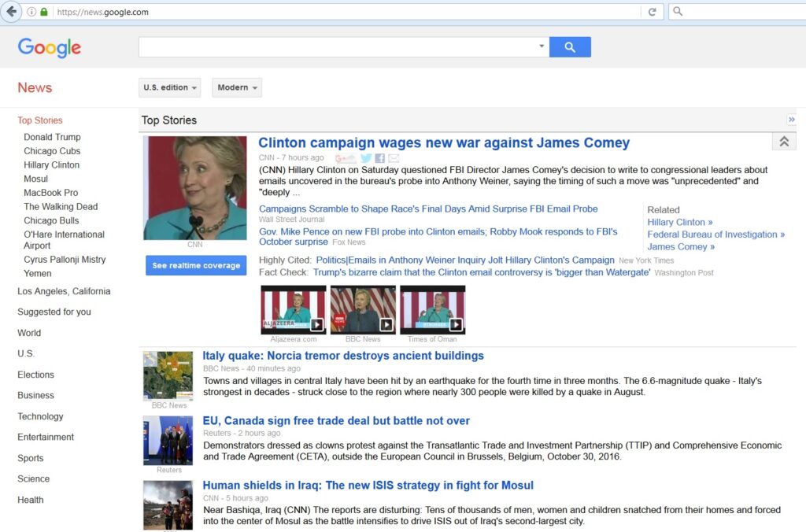
Task: Open the Fox News Mike Pence FBI probe article
Action: pos(438,237)
